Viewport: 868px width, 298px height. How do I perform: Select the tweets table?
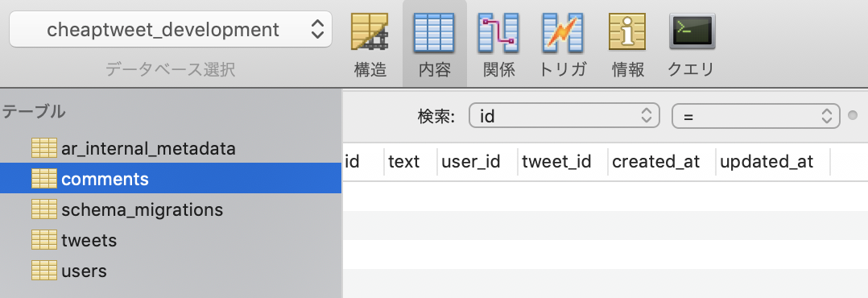(171, 240)
